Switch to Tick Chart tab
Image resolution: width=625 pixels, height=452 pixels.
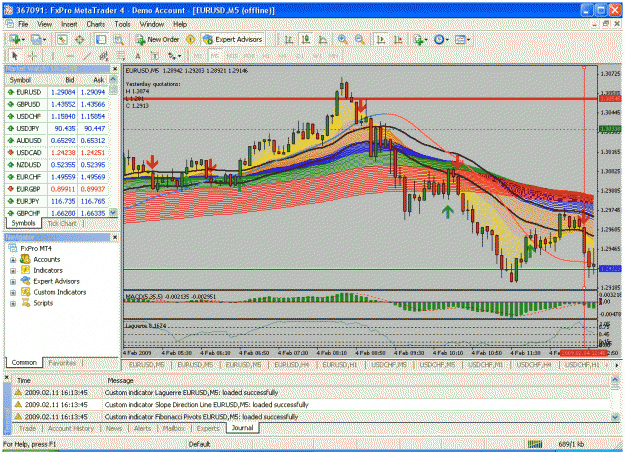(x=62, y=223)
